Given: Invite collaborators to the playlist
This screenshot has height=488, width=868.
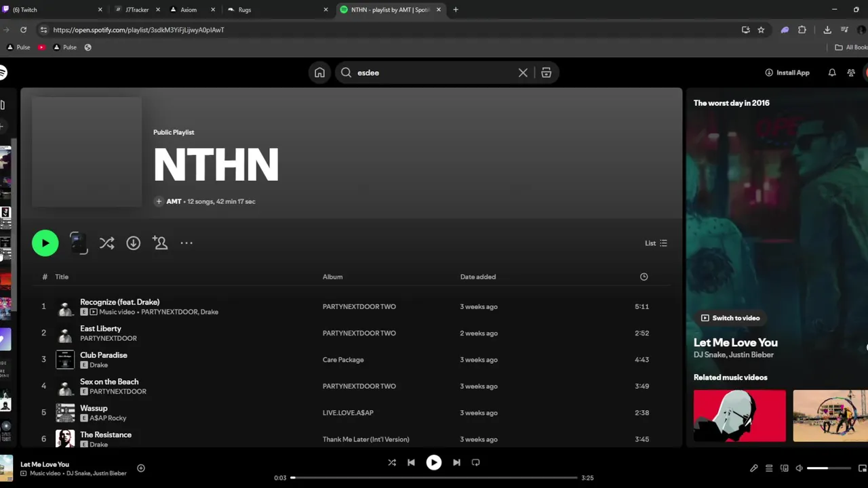Looking at the screenshot, I should pos(160,243).
